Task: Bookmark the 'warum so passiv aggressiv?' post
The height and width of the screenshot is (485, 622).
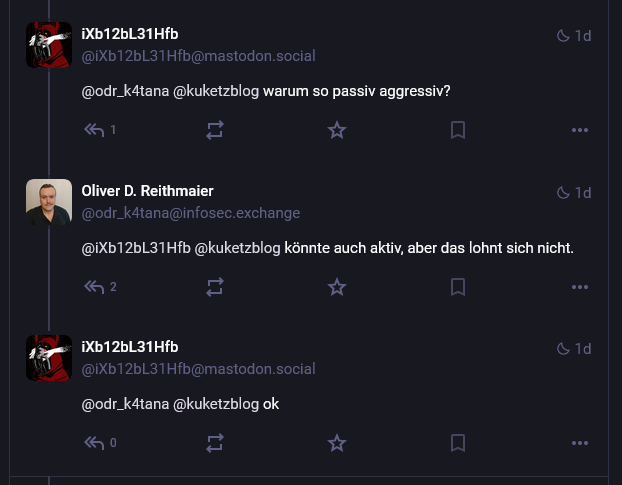Action: coord(458,130)
